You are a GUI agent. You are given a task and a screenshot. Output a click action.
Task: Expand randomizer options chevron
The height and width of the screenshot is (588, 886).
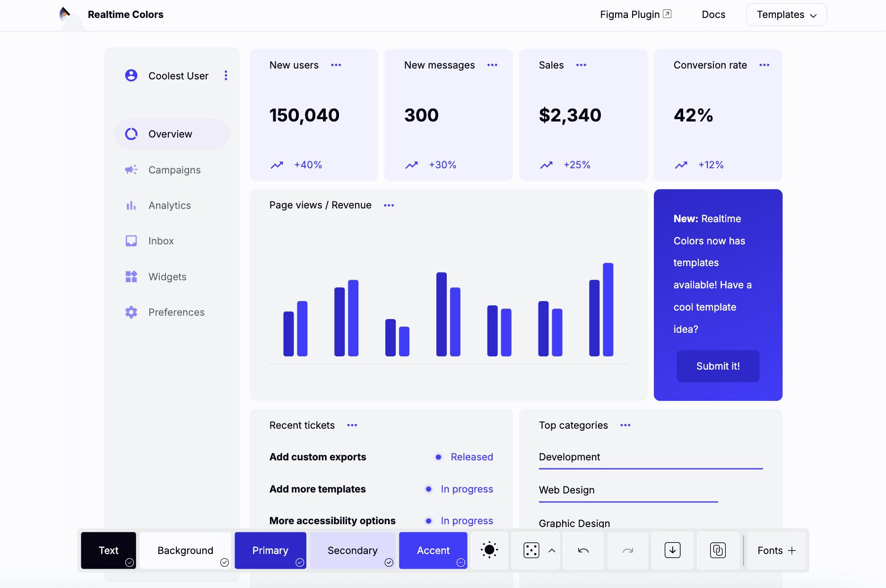[x=552, y=551]
